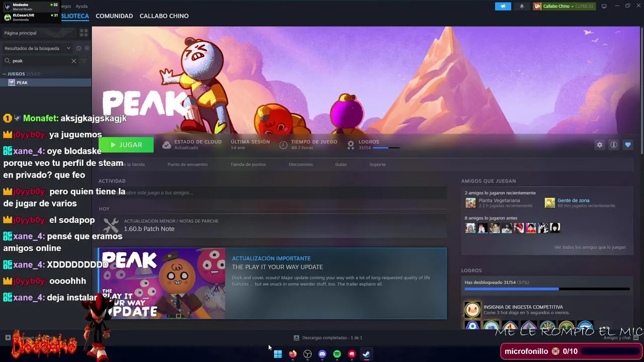Click the play time clock icon

pos(283,145)
